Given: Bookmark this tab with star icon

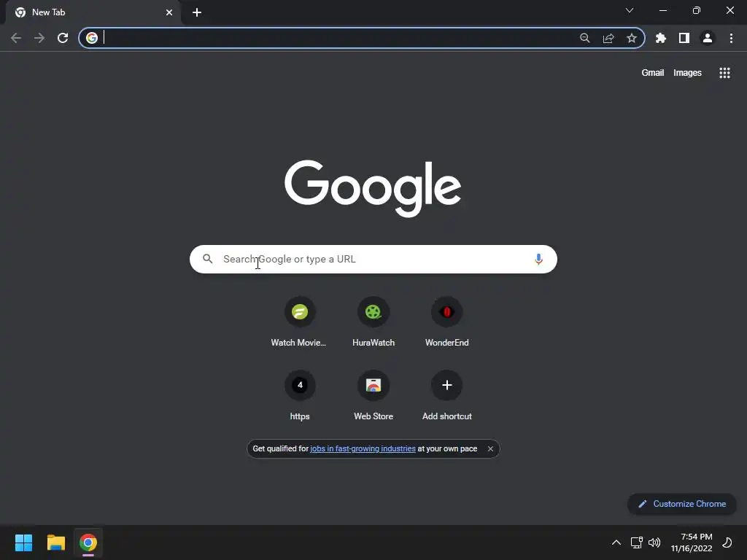Looking at the screenshot, I should pyautogui.click(x=632, y=38).
